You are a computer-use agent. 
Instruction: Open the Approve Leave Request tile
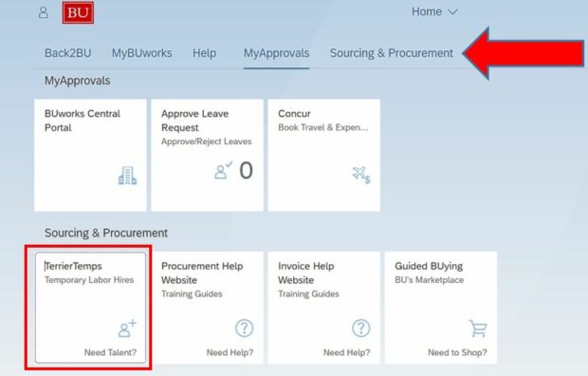coord(207,155)
